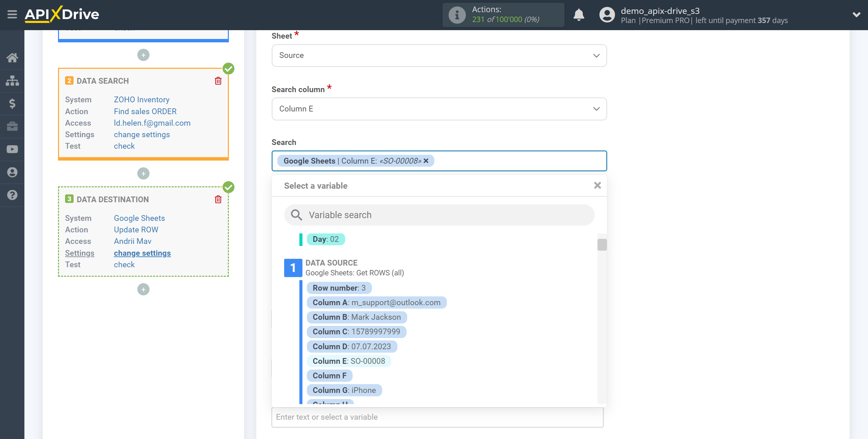
Task: Click the Search field with Google Sheets tag
Action: pyautogui.click(x=439, y=161)
